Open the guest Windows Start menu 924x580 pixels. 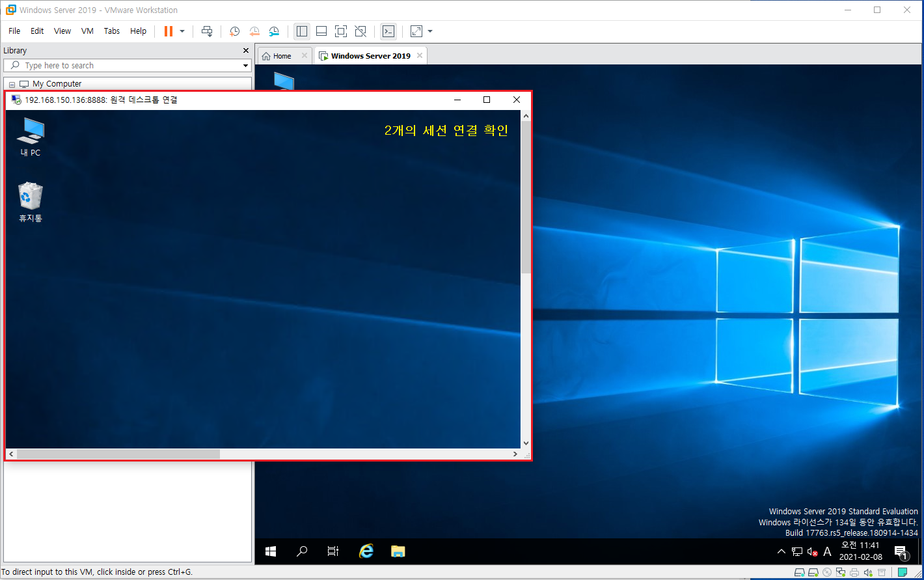(271, 551)
